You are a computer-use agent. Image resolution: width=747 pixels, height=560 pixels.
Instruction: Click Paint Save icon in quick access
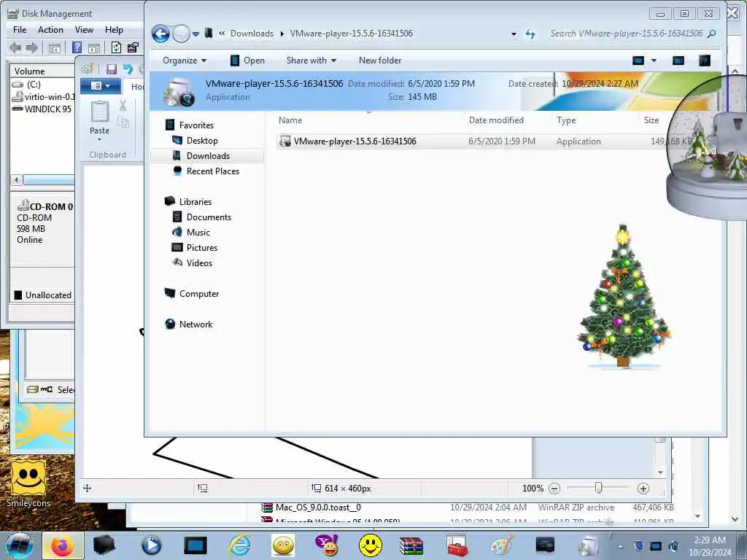(x=112, y=69)
